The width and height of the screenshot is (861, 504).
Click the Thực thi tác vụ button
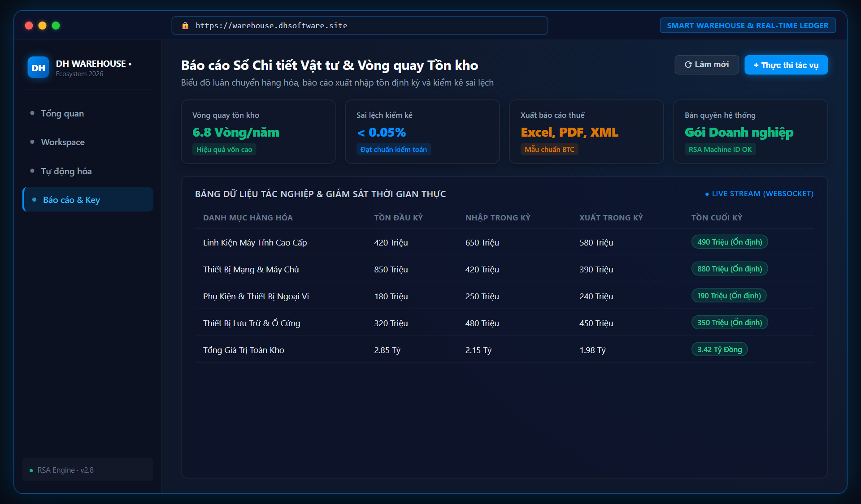tap(786, 65)
